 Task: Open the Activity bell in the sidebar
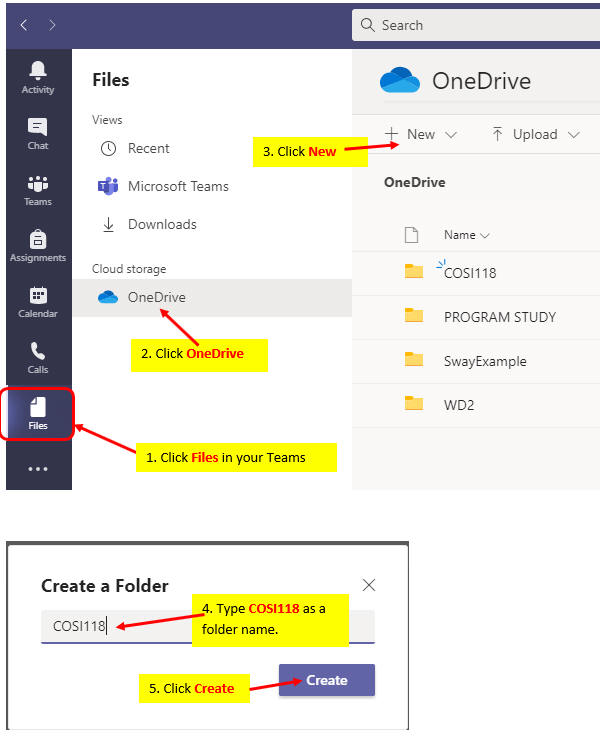point(38,78)
